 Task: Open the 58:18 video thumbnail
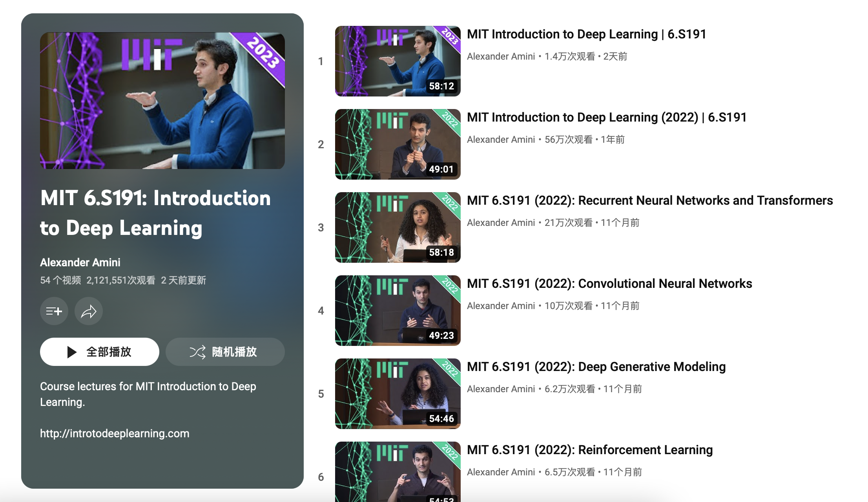(398, 227)
